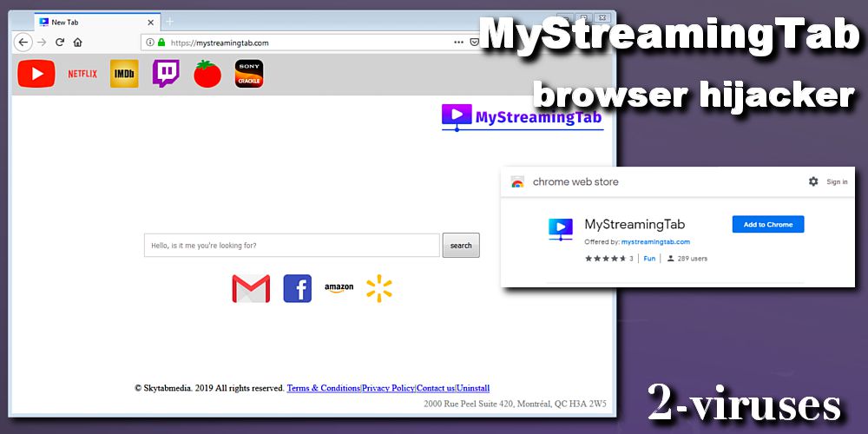Show site information icon in address bar
The height and width of the screenshot is (434, 868).
150,42
